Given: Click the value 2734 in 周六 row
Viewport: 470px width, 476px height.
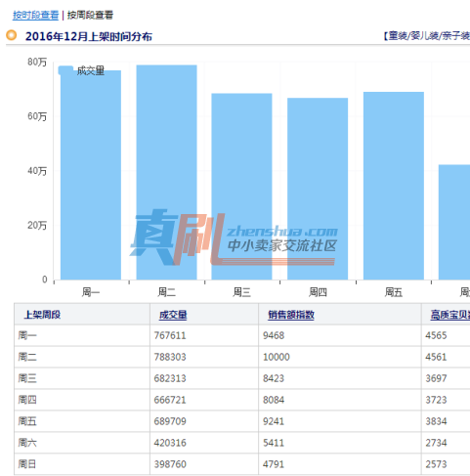Looking at the screenshot, I should click(x=436, y=443).
